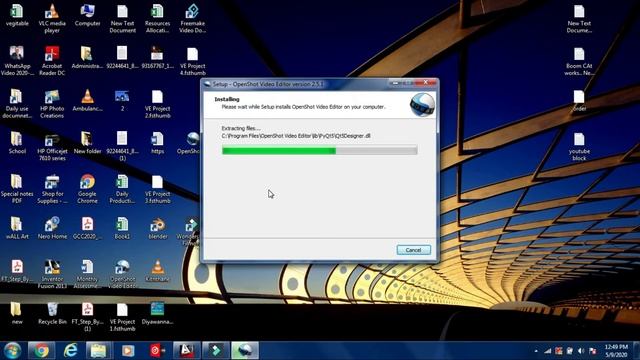640x360 pixels.
Task: Select the VE Project 3.fsthumb file
Action: (158, 189)
